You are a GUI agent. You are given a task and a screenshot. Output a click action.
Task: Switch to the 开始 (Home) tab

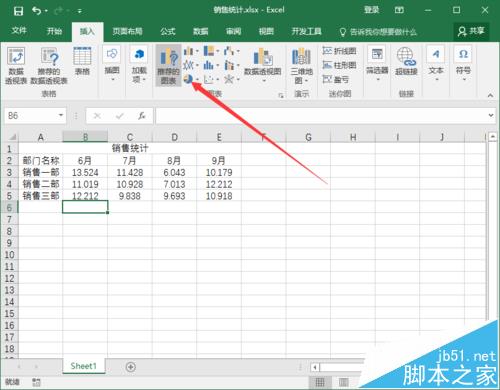point(54,31)
